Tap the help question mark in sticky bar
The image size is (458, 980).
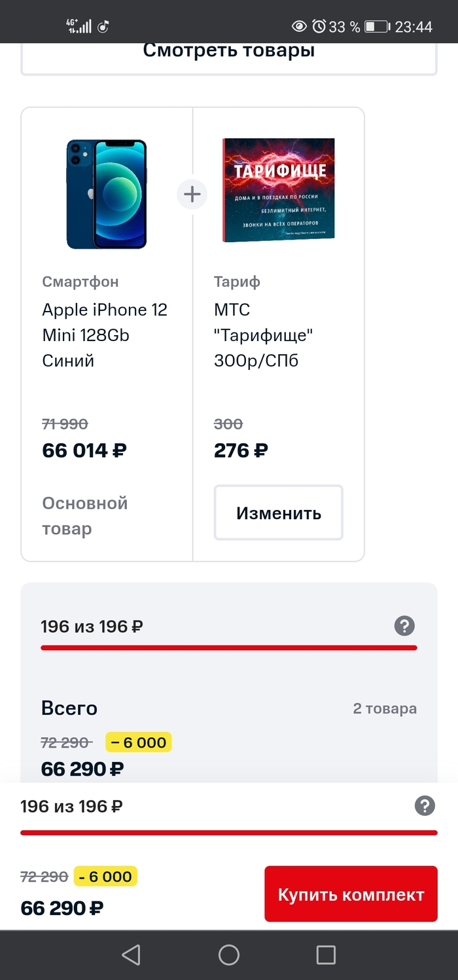pyautogui.click(x=425, y=806)
